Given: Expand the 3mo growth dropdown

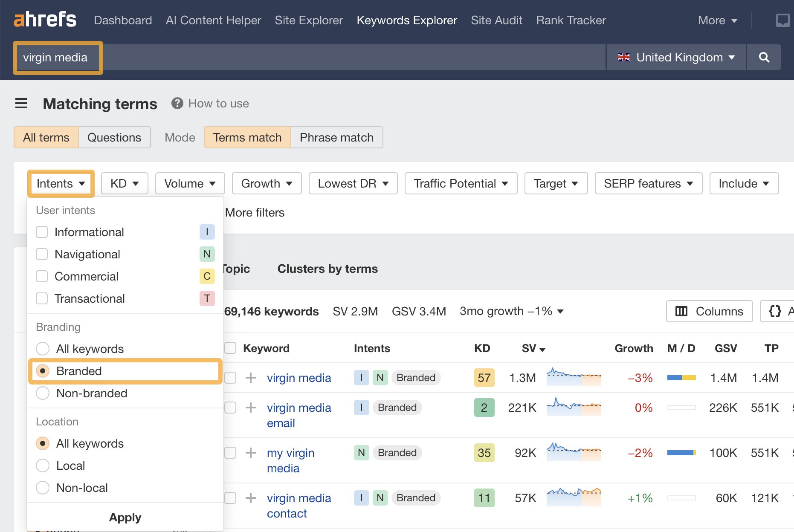Looking at the screenshot, I should [510, 311].
